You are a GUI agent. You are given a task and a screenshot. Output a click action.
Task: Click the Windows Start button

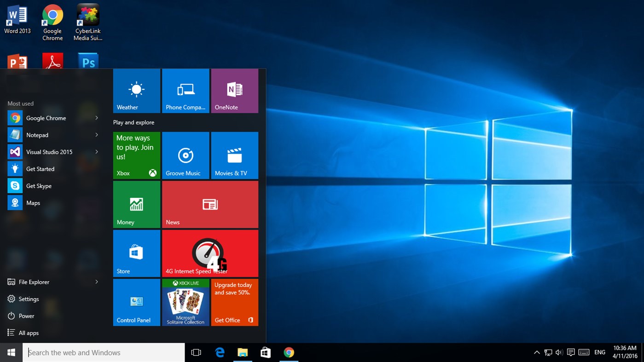click(x=12, y=352)
